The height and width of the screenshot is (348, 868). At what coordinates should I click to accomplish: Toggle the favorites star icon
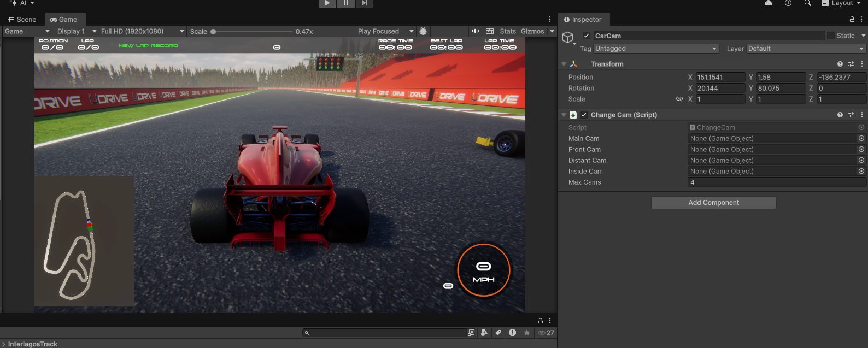[x=527, y=333]
